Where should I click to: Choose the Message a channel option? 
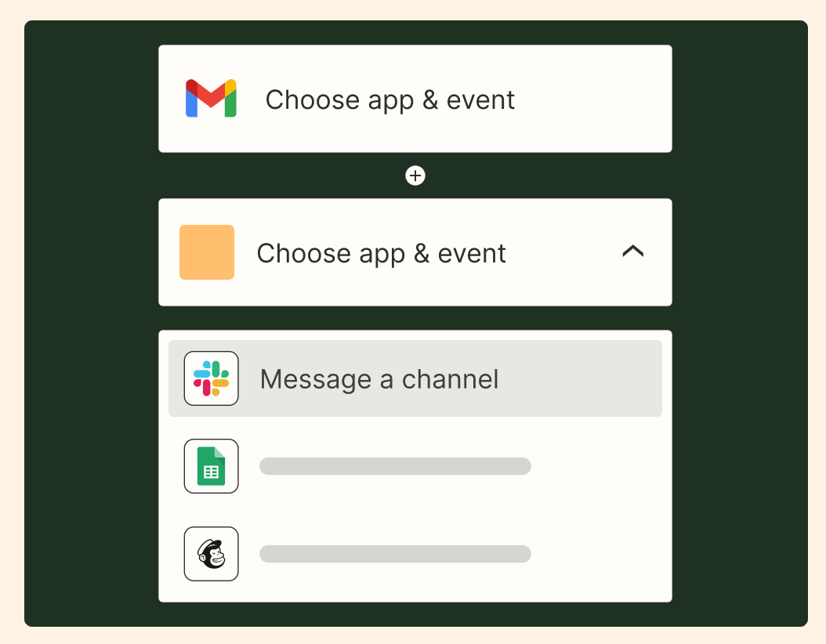pyautogui.click(x=415, y=378)
